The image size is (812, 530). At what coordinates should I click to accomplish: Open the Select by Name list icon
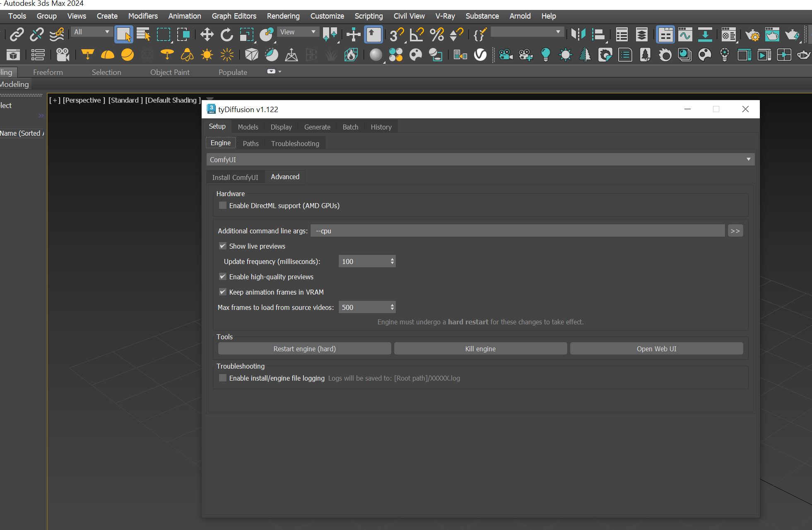[143, 34]
